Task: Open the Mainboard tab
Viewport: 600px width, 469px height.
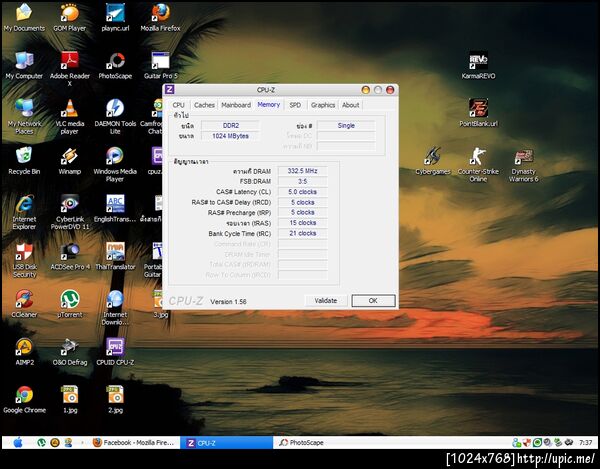Action: pyautogui.click(x=236, y=105)
